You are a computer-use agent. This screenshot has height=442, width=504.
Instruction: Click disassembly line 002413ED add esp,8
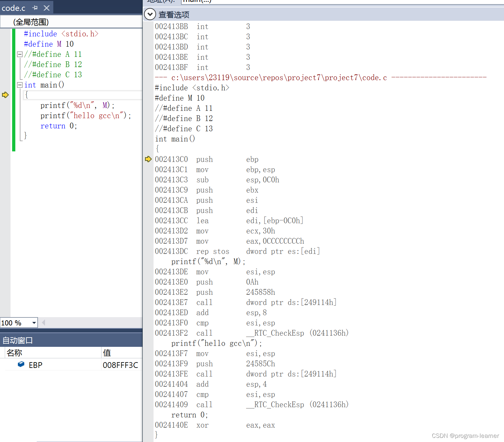point(211,313)
